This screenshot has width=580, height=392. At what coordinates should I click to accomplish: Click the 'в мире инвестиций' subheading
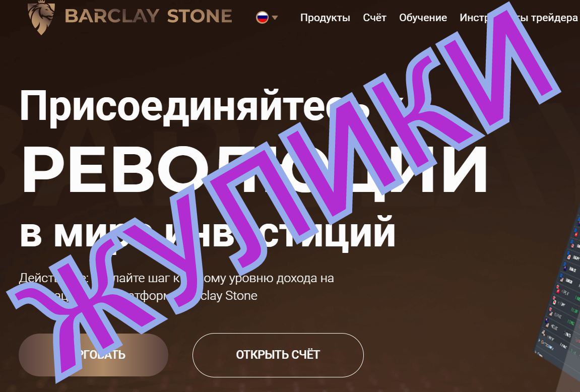(207, 233)
